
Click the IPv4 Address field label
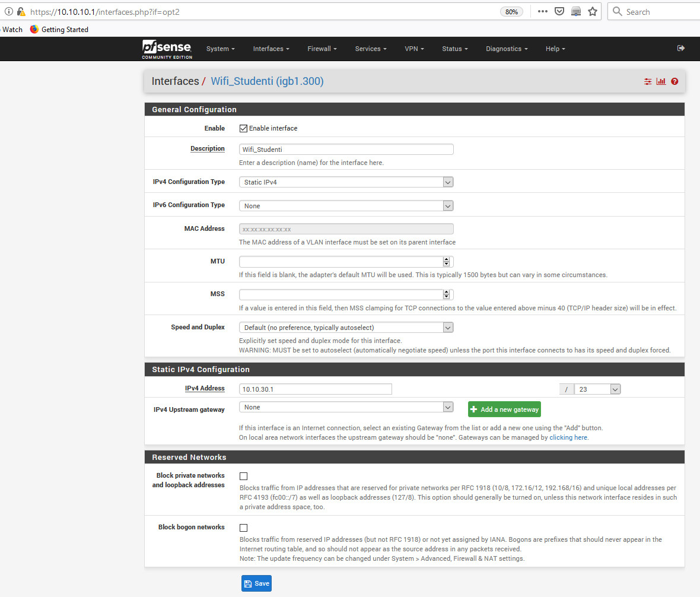pos(205,389)
